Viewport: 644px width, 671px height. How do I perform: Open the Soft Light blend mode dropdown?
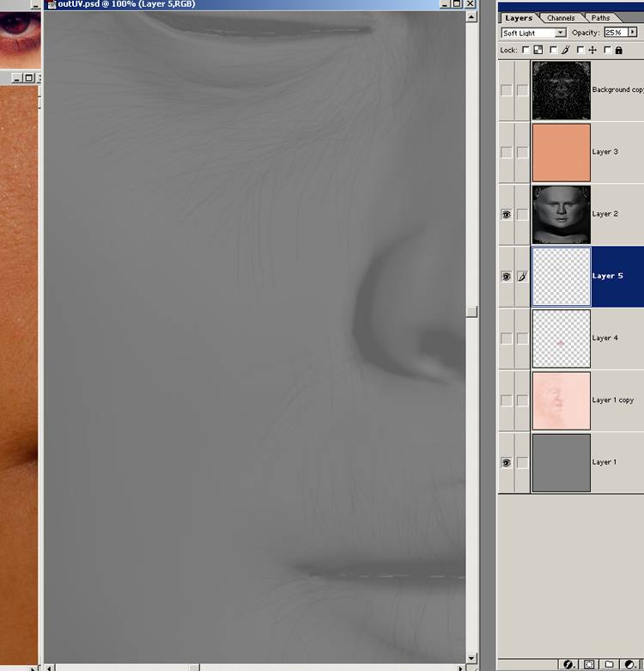point(533,33)
